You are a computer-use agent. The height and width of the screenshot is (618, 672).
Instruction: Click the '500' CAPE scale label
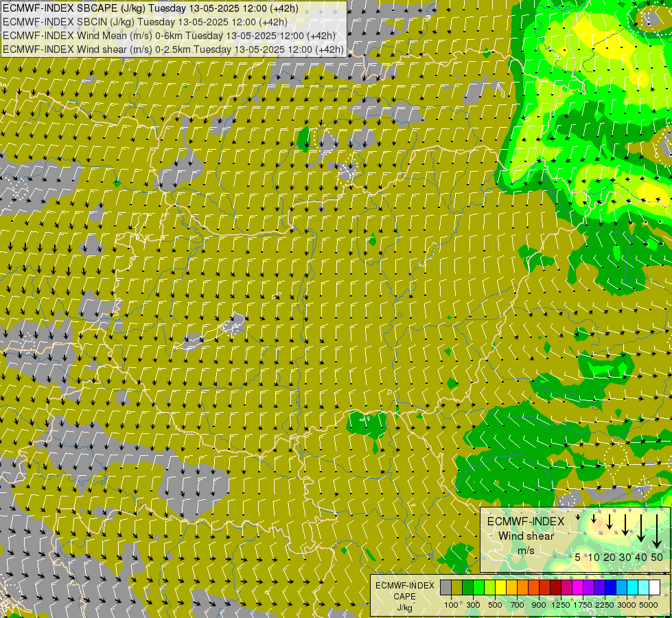click(x=495, y=605)
